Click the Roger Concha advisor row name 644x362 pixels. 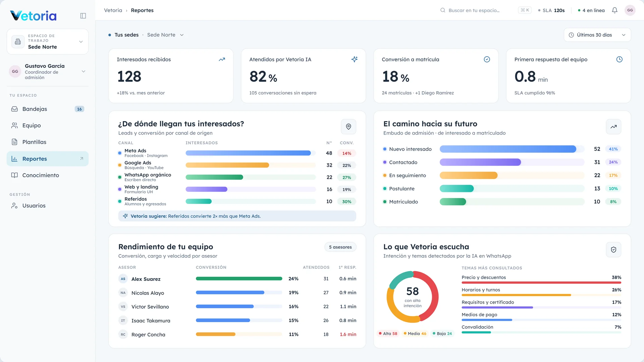[x=148, y=334]
